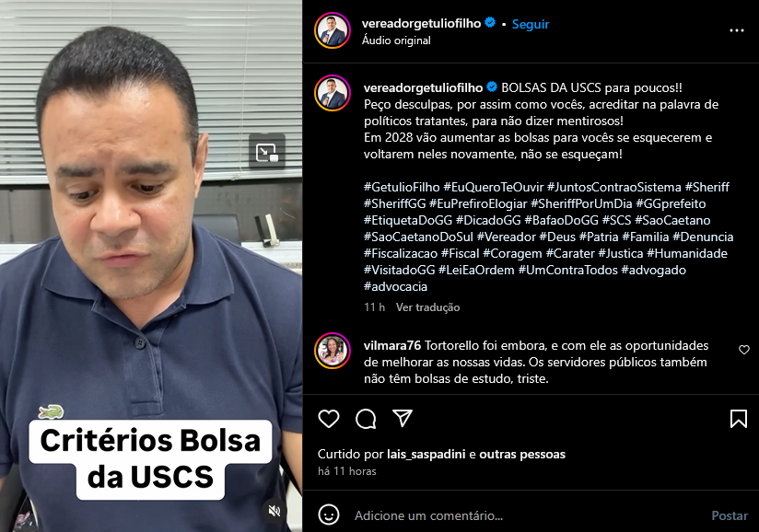The width and height of the screenshot is (759, 532).
Task: Open the three-dot options menu
Action: tap(736, 30)
